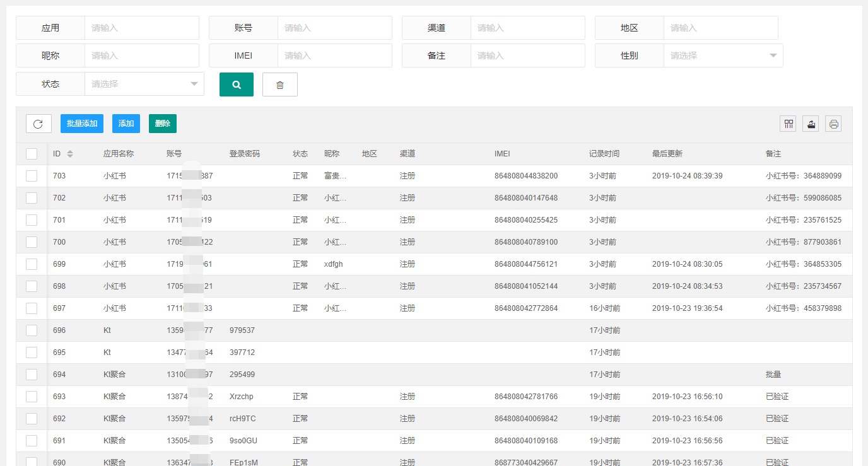Check the checkbox for row ID 691

(x=32, y=441)
